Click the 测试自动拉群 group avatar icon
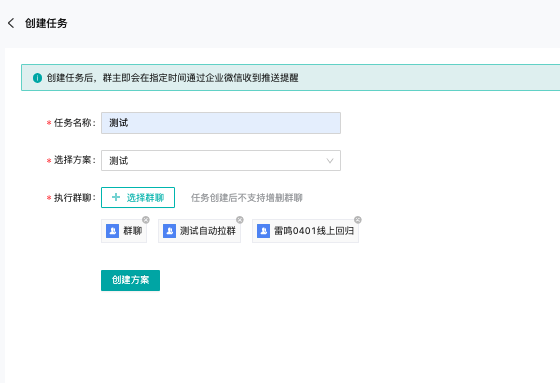 [169, 231]
